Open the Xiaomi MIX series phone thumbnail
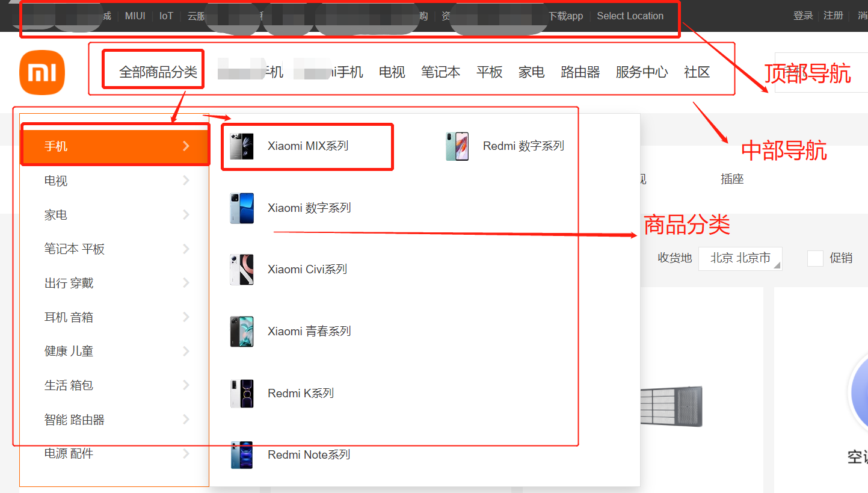 pyautogui.click(x=242, y=146)
